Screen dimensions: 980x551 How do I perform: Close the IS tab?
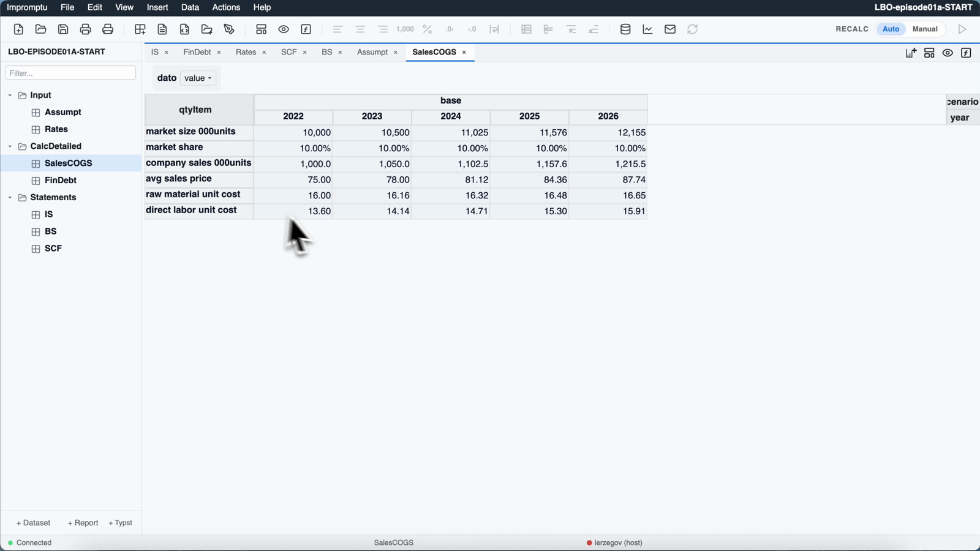[167, 53]
